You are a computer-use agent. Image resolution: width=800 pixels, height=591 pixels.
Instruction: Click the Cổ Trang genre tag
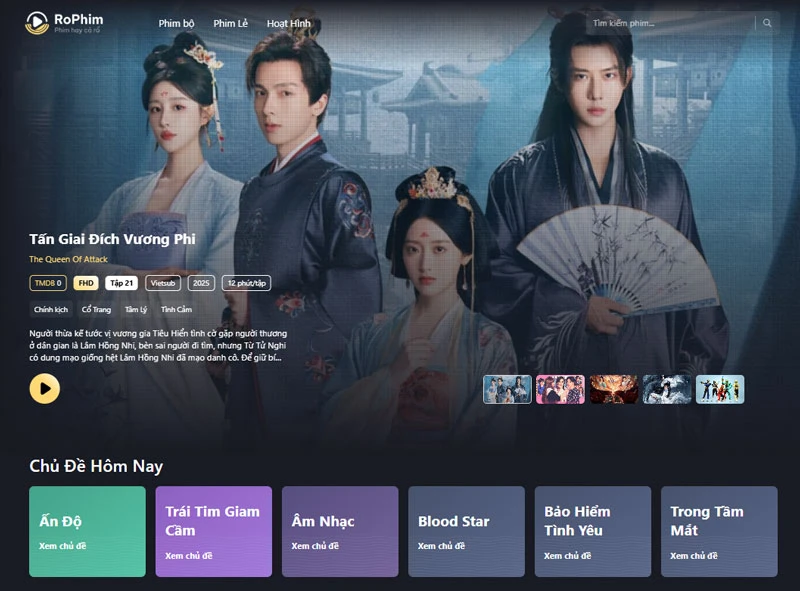(96, 309)
